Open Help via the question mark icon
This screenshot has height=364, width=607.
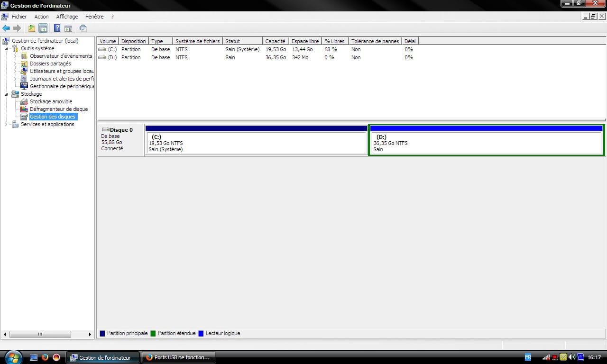[x=57, y=28]
